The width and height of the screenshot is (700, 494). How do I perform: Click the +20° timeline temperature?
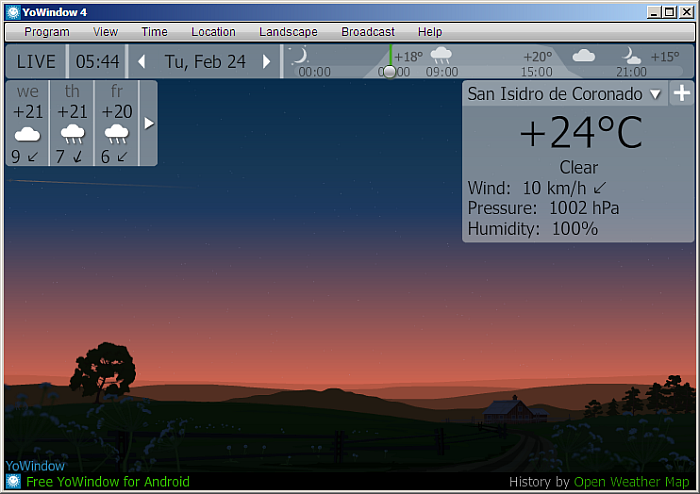tap(538, 57)
